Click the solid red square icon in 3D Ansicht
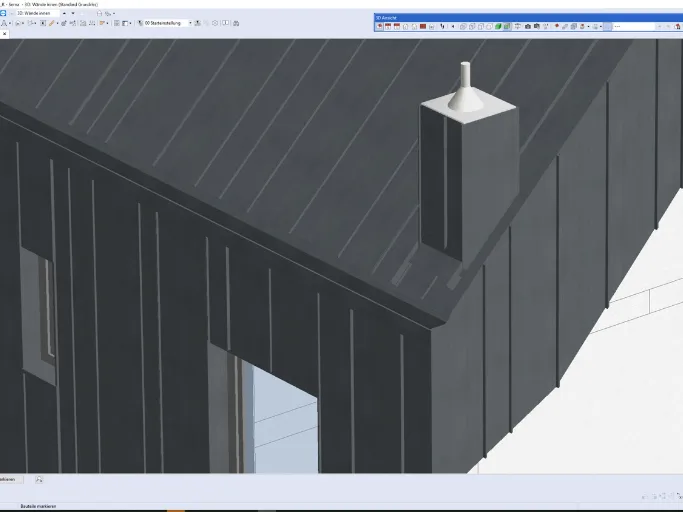683x512 pixels. point(423,27)
